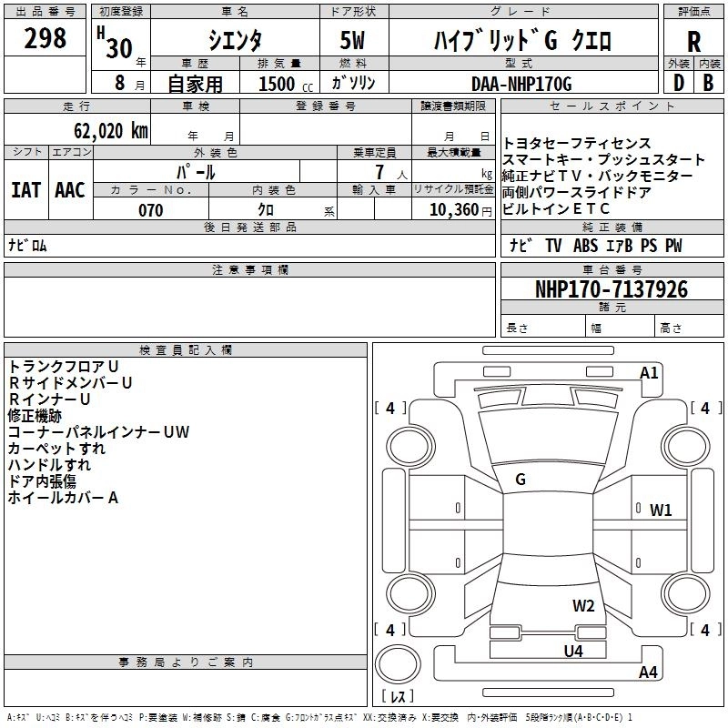Select the A4 scratch mark on diagram

coord(648,672)
